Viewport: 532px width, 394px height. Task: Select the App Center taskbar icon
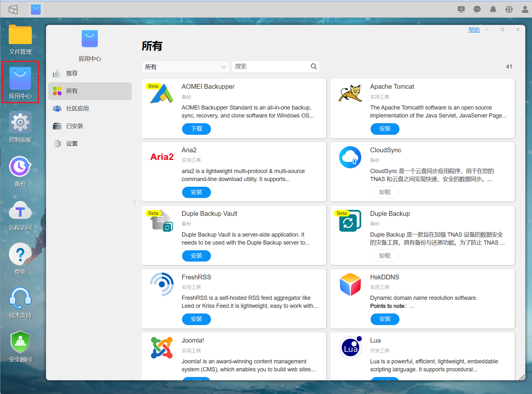coord(36,10)
